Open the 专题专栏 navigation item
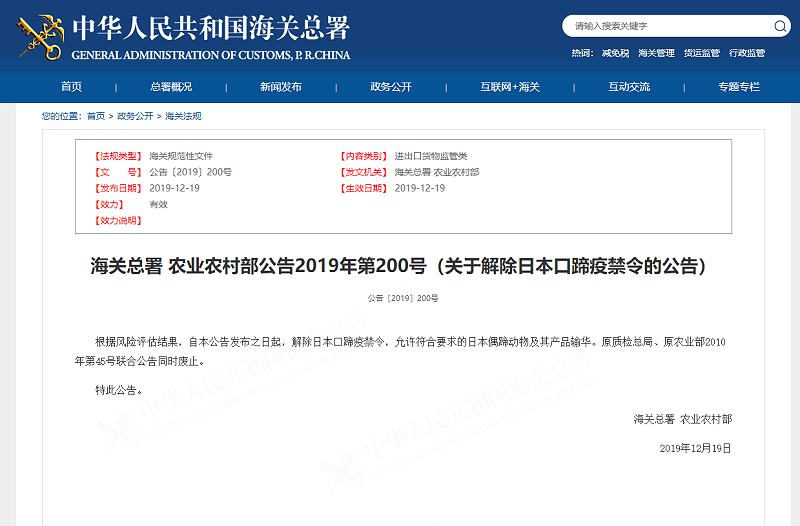The height and width of the screenshot is (526, 800). click(x=738, y=87)
